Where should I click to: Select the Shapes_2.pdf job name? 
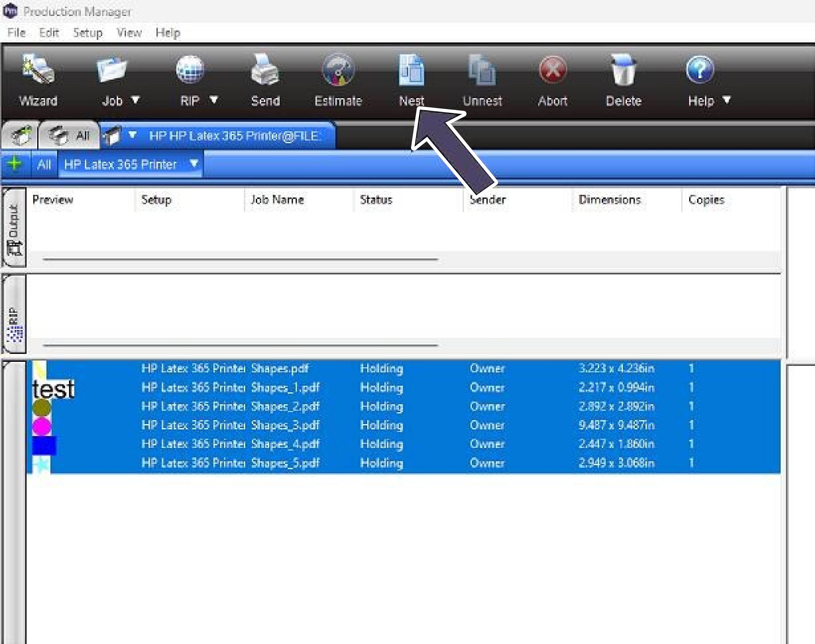(x=285, y=406)
